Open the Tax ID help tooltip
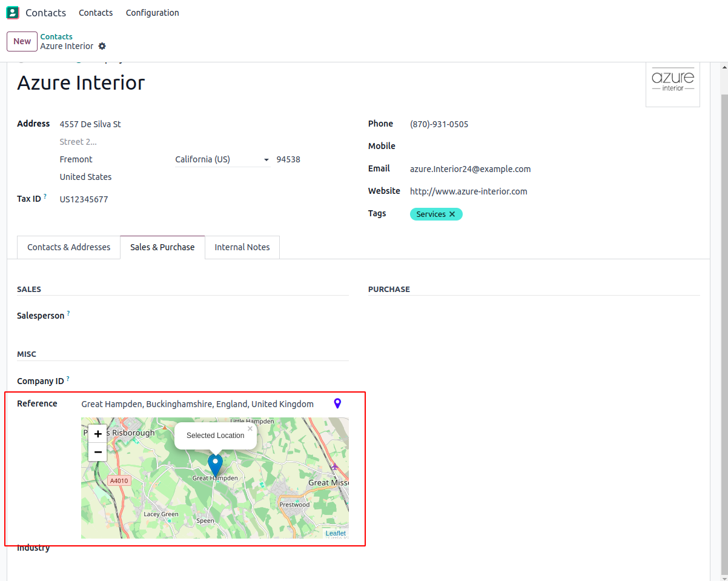This screenshot has height=581, width=728. tap(45, 196)
